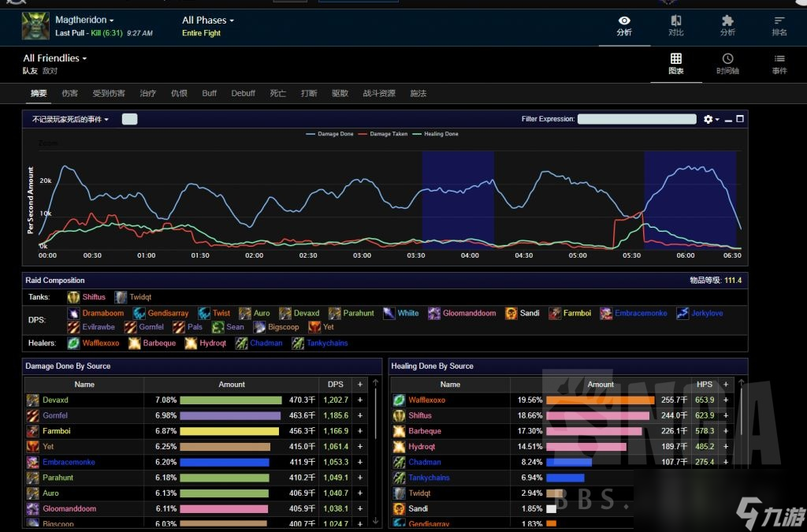Open Shiftus link in healing table

click(x=420, y=415)
